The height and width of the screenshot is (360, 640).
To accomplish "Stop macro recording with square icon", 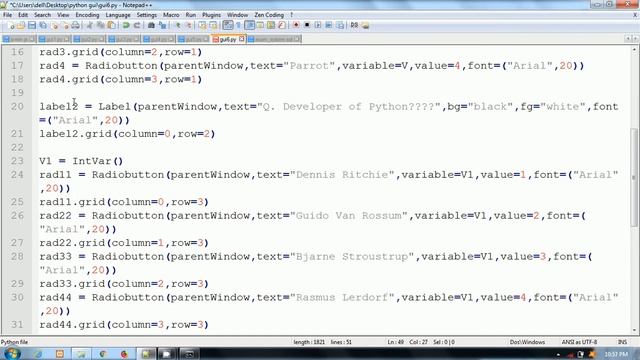I will pyautogui.click(x=307, y=25).
